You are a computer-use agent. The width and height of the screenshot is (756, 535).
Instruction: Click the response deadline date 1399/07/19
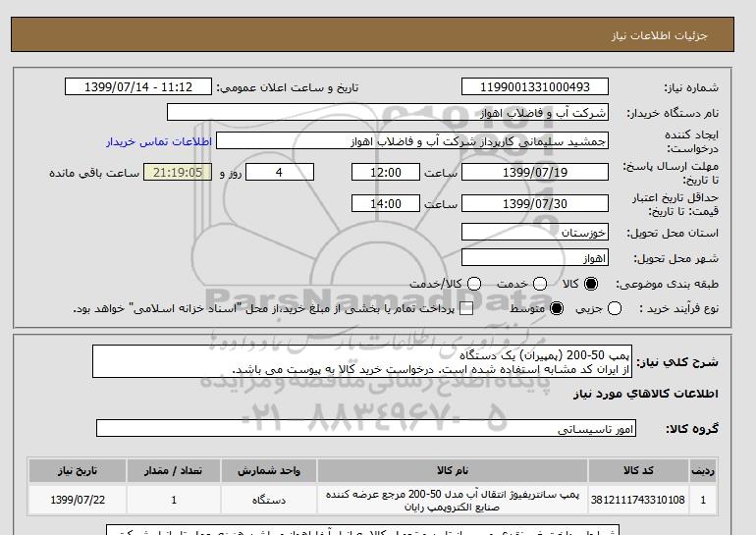pos(535,172)
